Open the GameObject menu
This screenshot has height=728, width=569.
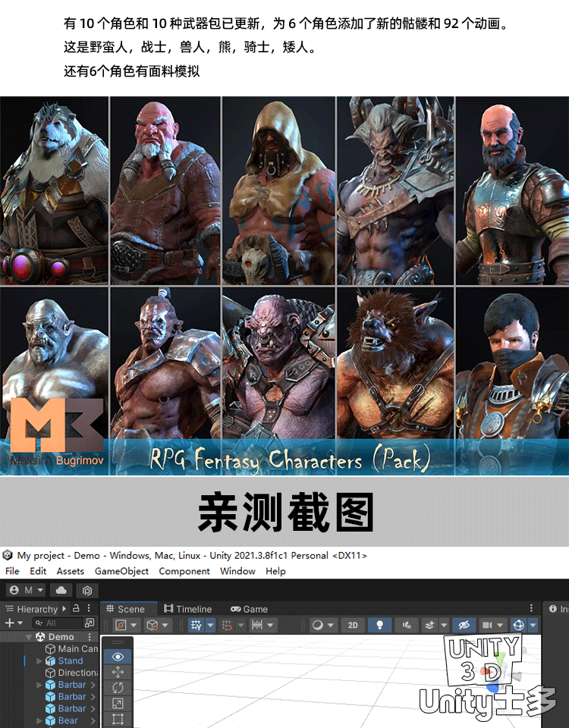point(121,571)
